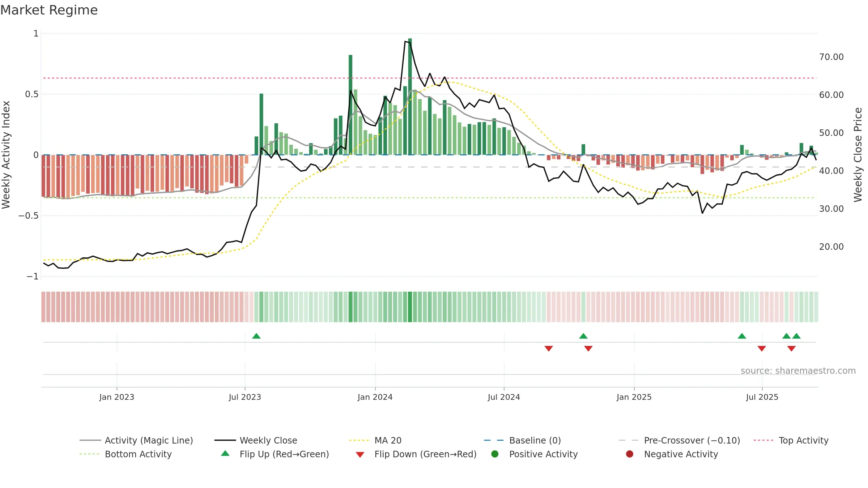The height and width of the screenshot is (488, 868).
Task: Click the Jul 2024 x-axis label
Action: click(504, 397)
